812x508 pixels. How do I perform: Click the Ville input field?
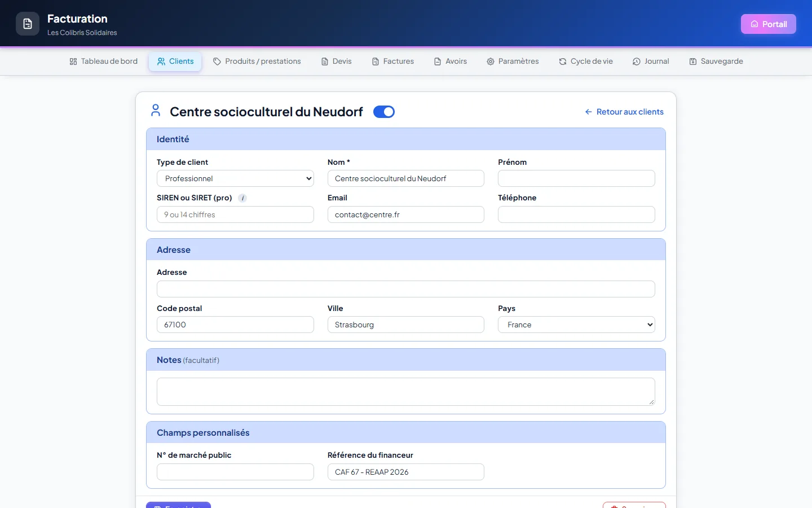coord(406,325)
